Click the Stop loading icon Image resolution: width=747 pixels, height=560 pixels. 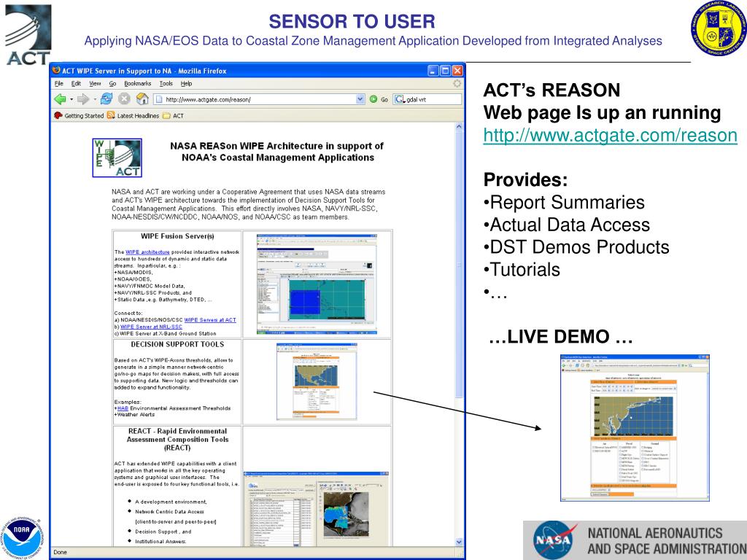124,99
